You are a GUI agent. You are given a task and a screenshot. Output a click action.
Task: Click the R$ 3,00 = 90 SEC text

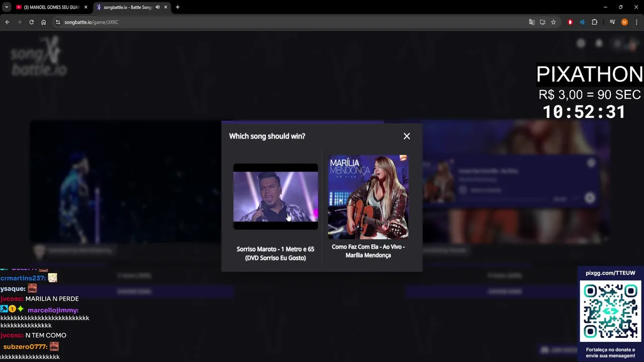pyautogui.click(x=590, y=95)
